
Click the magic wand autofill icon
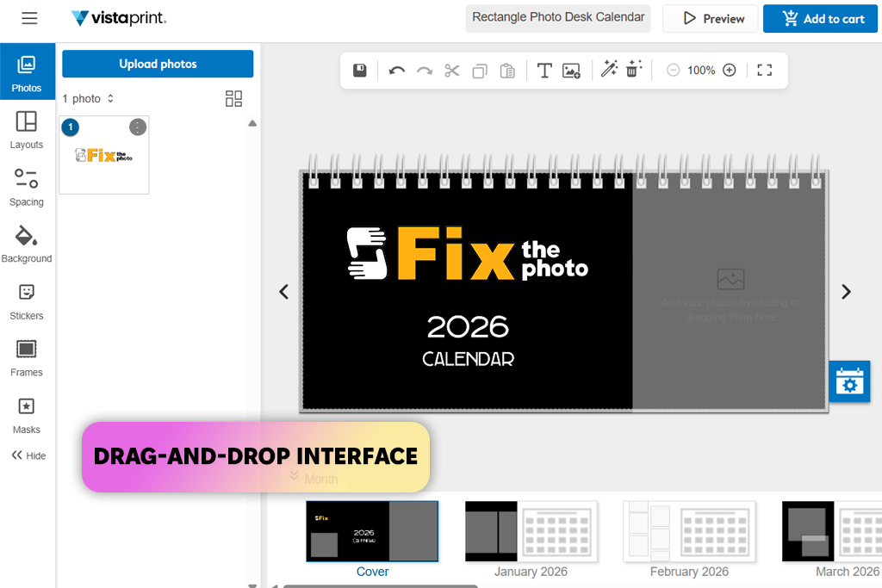tap(609, 69)
